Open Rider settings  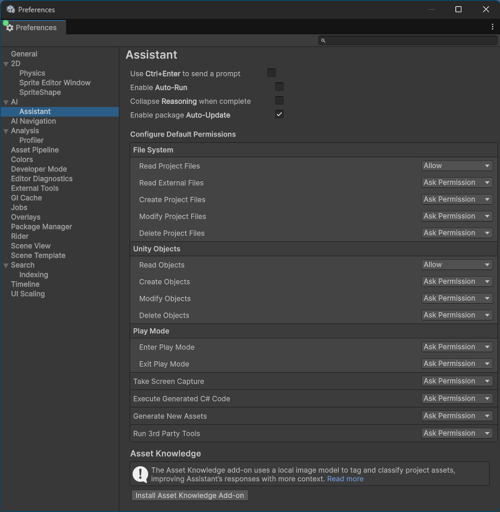[20, 236]
